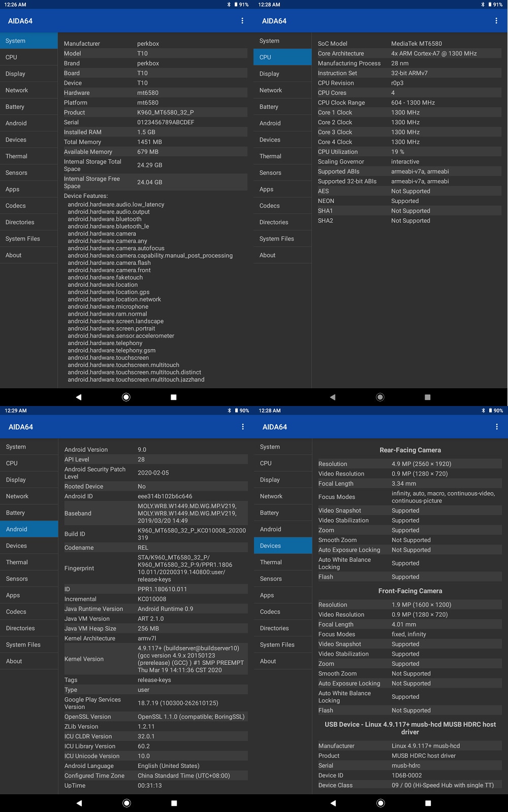Image resolution: width=508 pixels, height=812 pixels.
Task: Tap the back triangle in top-left navigation bar
Action: pyautogui.click(x=78, y=397)
